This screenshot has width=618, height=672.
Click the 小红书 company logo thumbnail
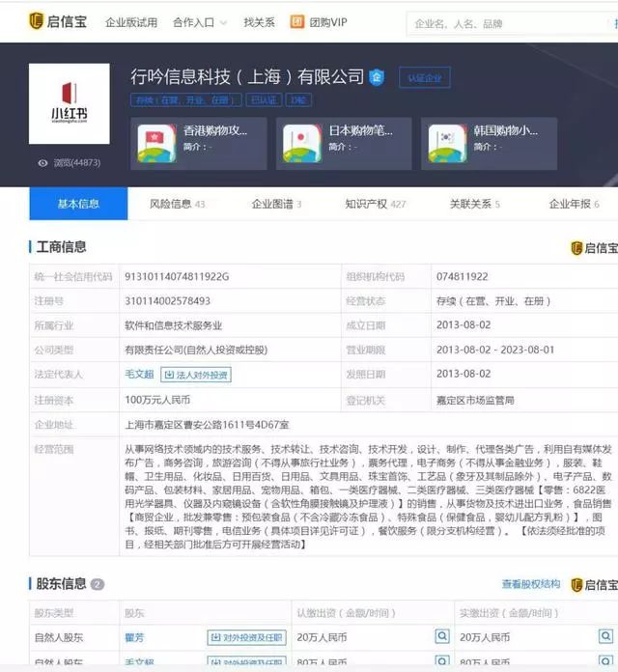pos(69,103)
